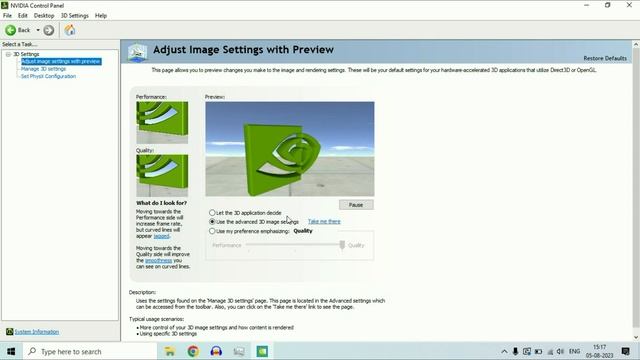
Task: Open the taskbar clock and date
Action: [x=600, y=351]
